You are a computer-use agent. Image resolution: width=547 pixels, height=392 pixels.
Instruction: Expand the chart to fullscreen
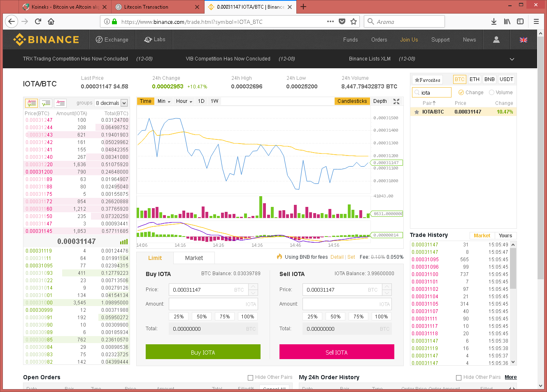[396, 101]
